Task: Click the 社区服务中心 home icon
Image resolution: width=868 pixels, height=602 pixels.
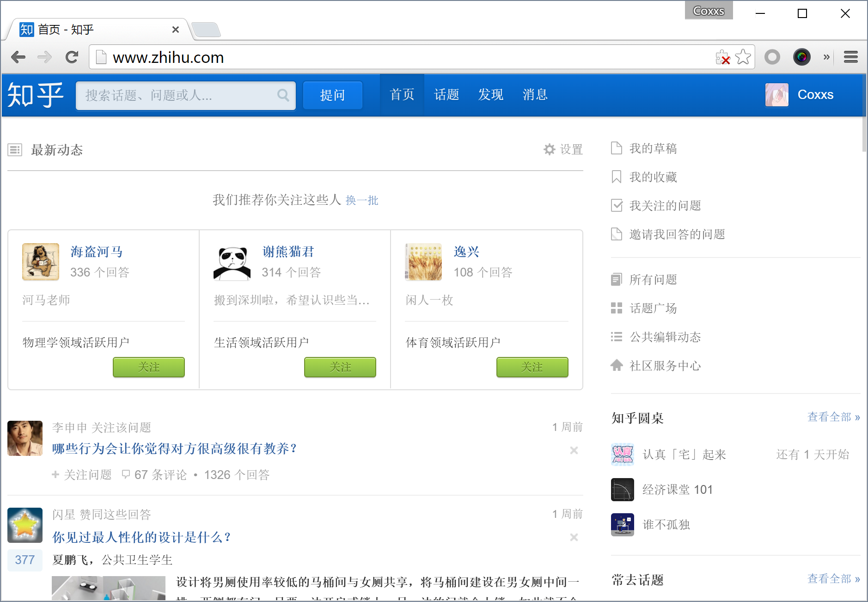Action: tap(617, 365)
